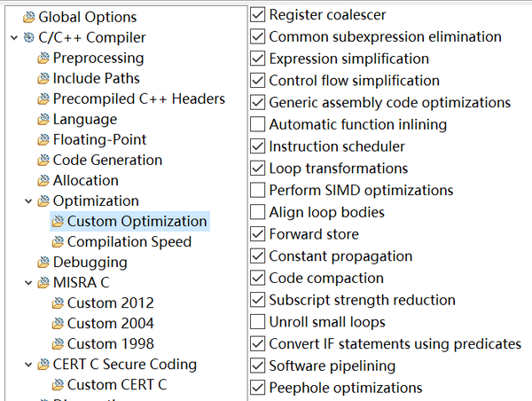Image resolution: width=532 pixels, height=401 pixels.
Task: Click the Preprocessing category icon
Action: [x=43, y=59]
